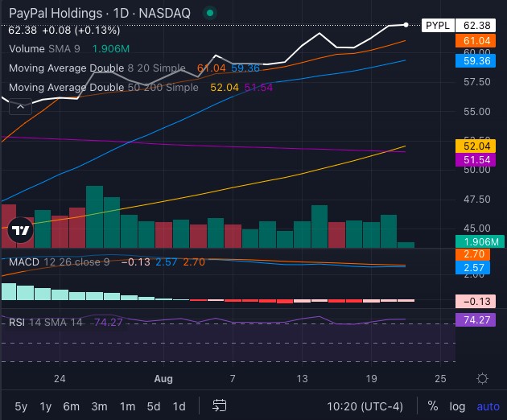
Task: Click the tallest green volume bar
Action: coord(94,216)
